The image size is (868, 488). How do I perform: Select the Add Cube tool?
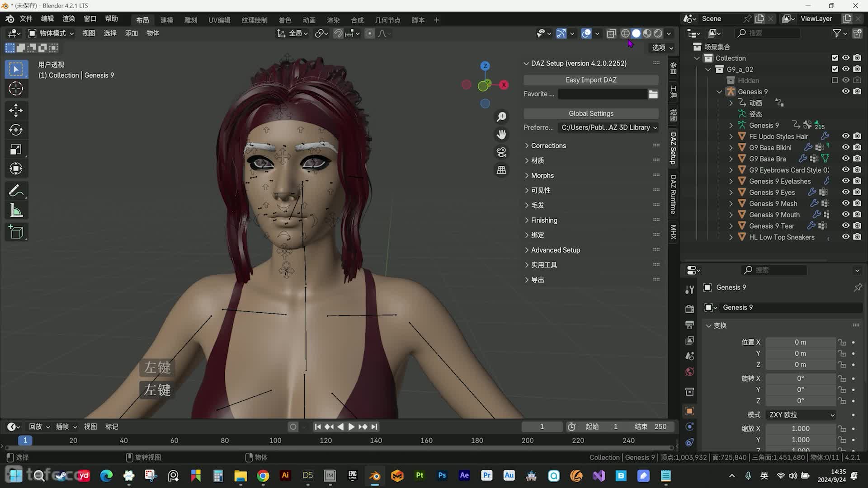[x=16, y=232]
